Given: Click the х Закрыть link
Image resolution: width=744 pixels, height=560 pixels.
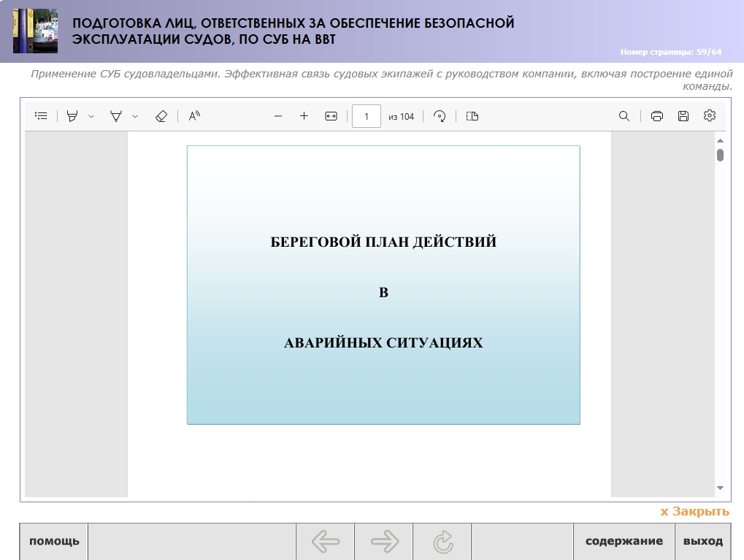Looking at the screenshot, I should point(694,511).
